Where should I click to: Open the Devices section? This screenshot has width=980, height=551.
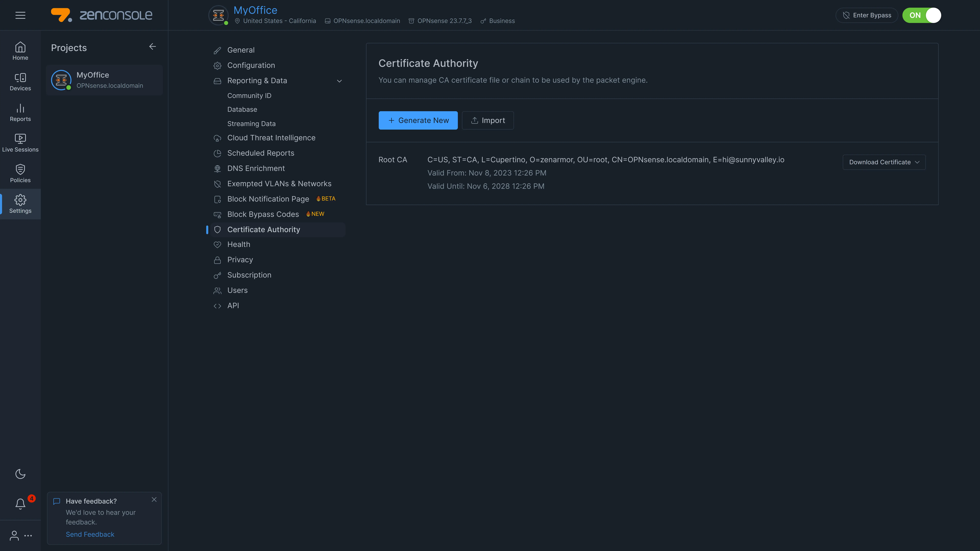20,82
